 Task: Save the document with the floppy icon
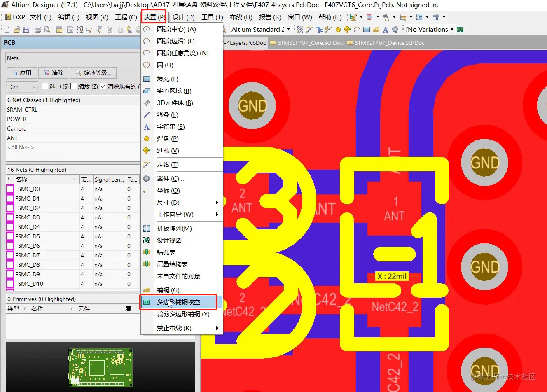(26, 30)
